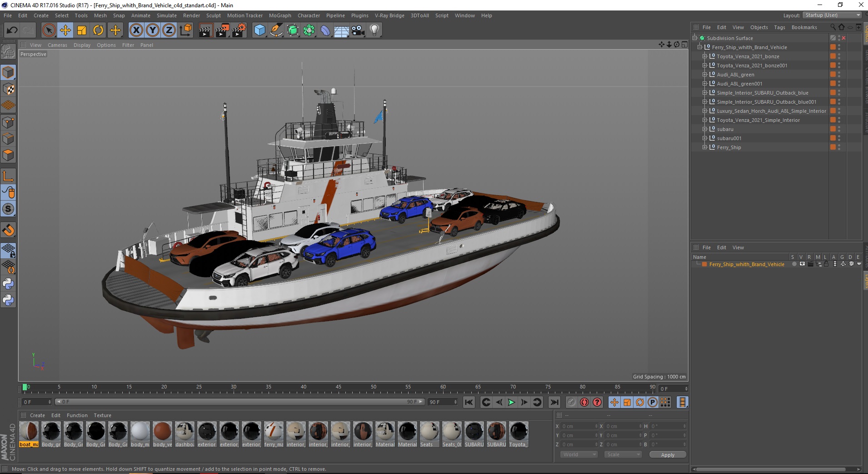Toggle Z axis lock

point(169,30)
